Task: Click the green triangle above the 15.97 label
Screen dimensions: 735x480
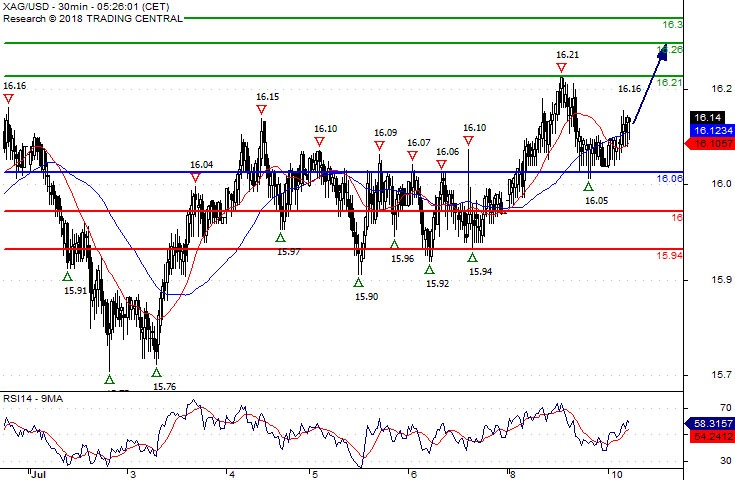Action: 280,237
